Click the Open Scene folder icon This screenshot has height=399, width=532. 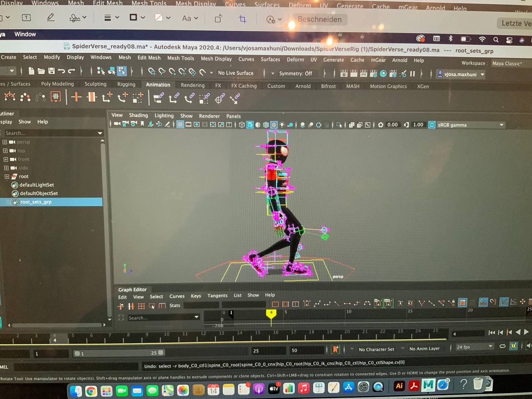click(x=41, y=71)
